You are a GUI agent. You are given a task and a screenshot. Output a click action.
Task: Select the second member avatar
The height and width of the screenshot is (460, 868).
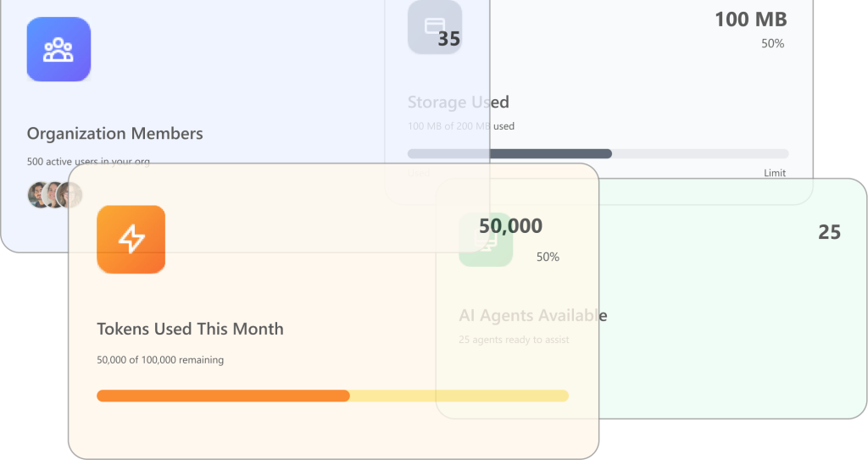point(53,195)
